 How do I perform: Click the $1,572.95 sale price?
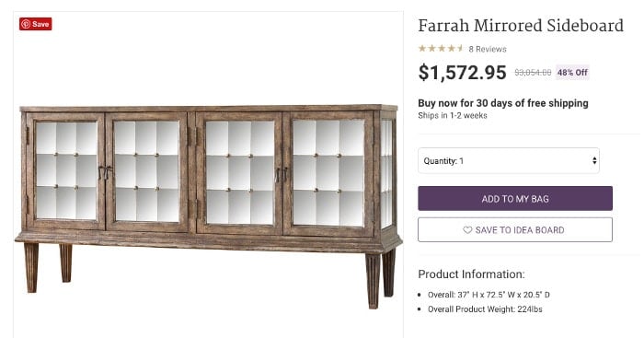click(x=462, y=73)
